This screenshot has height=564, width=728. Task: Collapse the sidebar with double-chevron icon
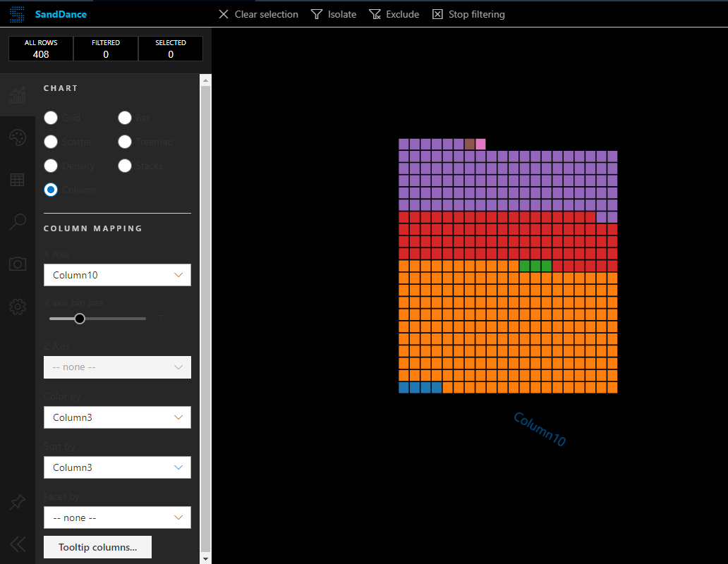(18, 544)
